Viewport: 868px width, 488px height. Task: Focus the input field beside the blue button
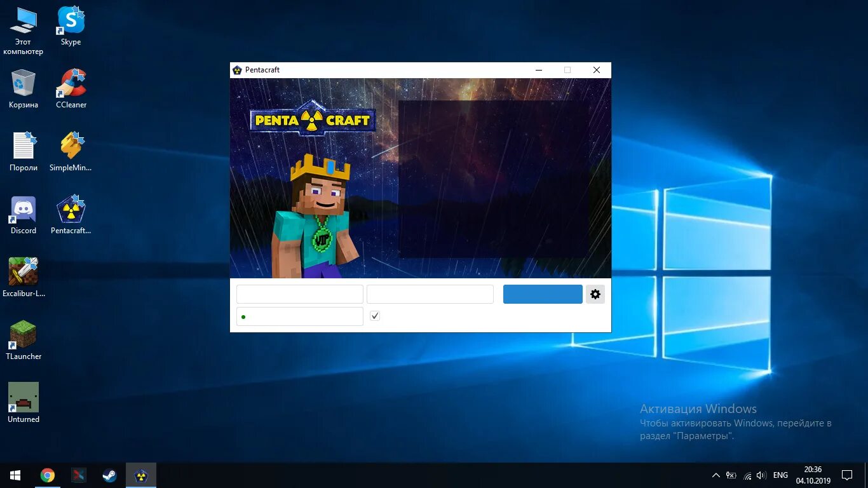coord(430,294)
